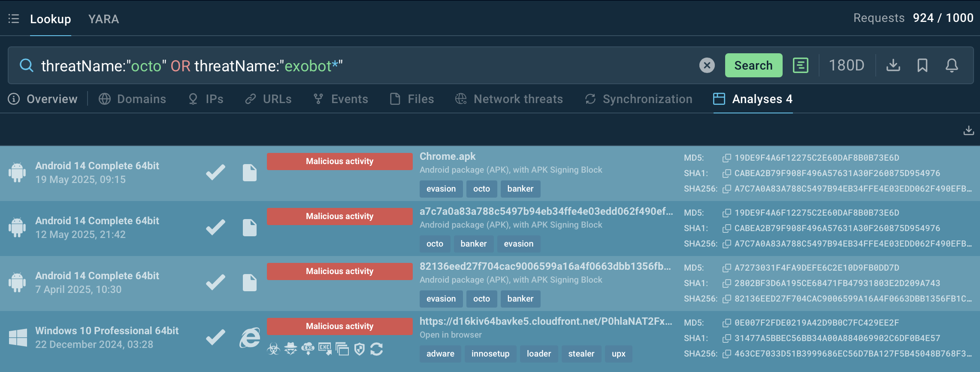
Task: Open the Chrome.apk analysis link
Action: pyautogui.click(x=448, y=156)
